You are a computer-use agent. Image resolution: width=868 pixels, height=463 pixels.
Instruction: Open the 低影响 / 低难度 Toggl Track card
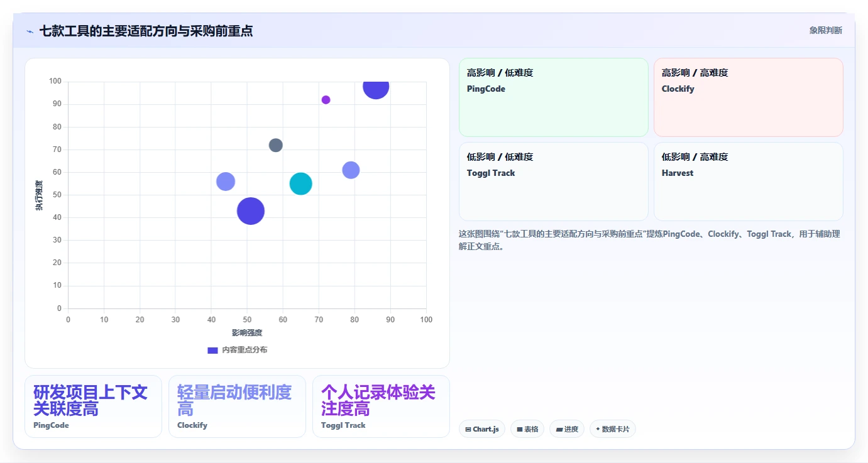pos(554,182)
